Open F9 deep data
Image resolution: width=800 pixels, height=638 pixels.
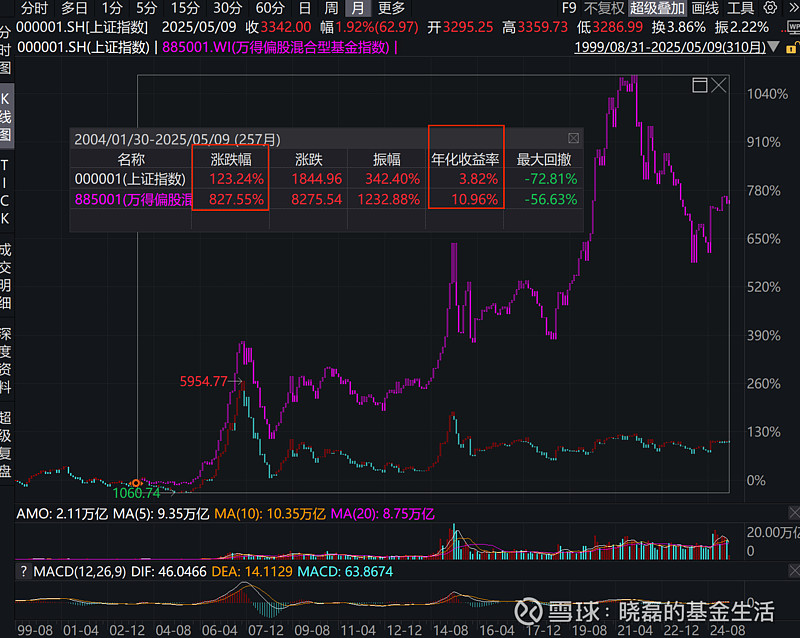569,8
